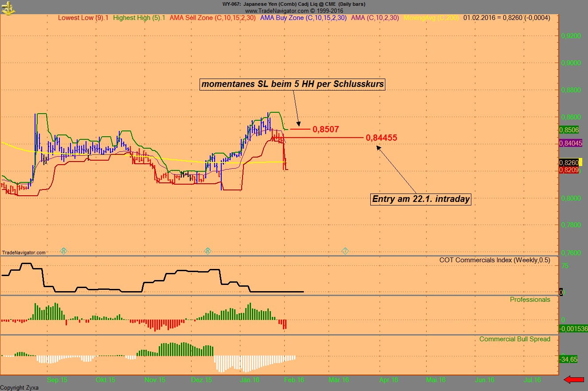Click the R rollover diamond below Sep.15
The height and width of the screenshot is (391, 588).
63,251
